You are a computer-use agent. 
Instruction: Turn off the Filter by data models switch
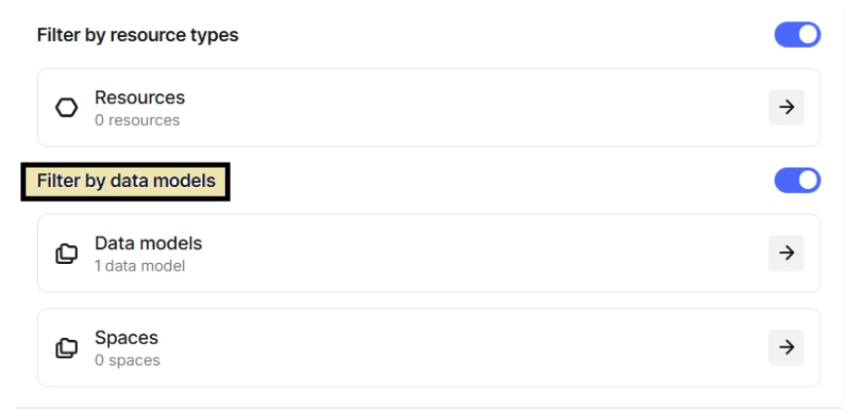click(797, 180)
